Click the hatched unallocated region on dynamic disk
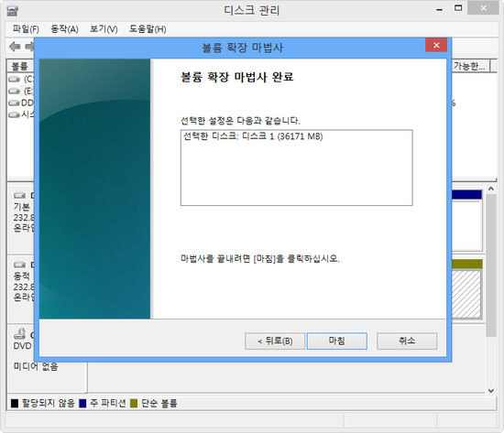Image resolution: width=504 pixels, height=433 pixels. 466,294
